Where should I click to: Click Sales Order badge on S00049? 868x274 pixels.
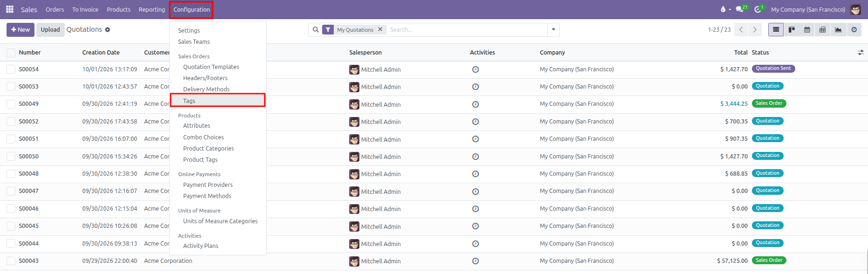point(769,103)
